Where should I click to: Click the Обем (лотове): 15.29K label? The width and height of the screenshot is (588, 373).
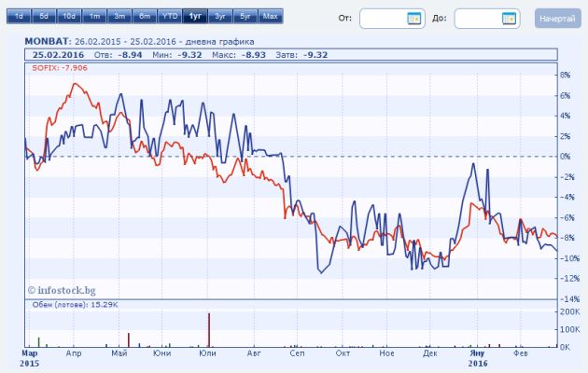pos(75,305)
